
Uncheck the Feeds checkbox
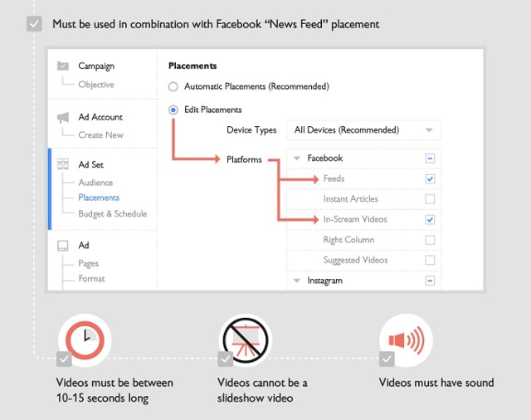pyautogui.click(x=430, y=178)
